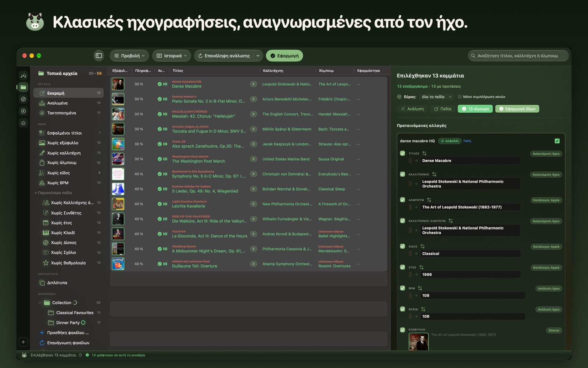Open the music notes library icon in left rail
The width and height of the screenshot is (588, 368).
[x=23, y=75]
